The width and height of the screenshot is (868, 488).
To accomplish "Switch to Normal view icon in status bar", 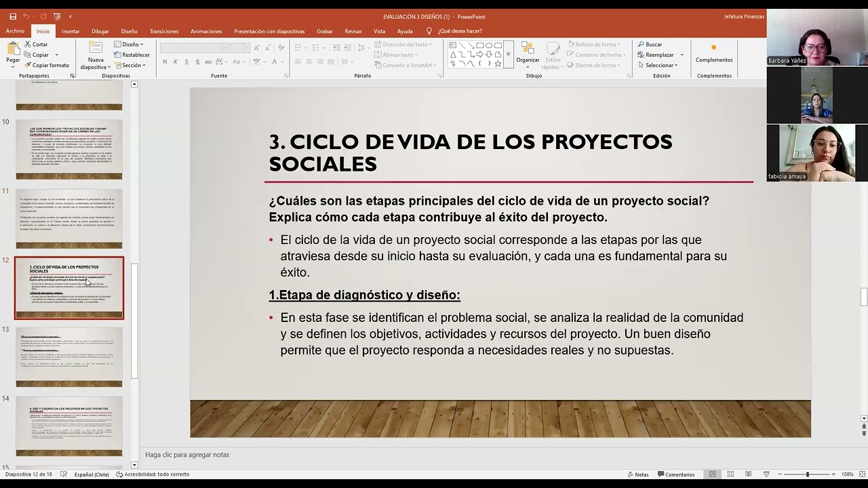I will pos(713,474).
